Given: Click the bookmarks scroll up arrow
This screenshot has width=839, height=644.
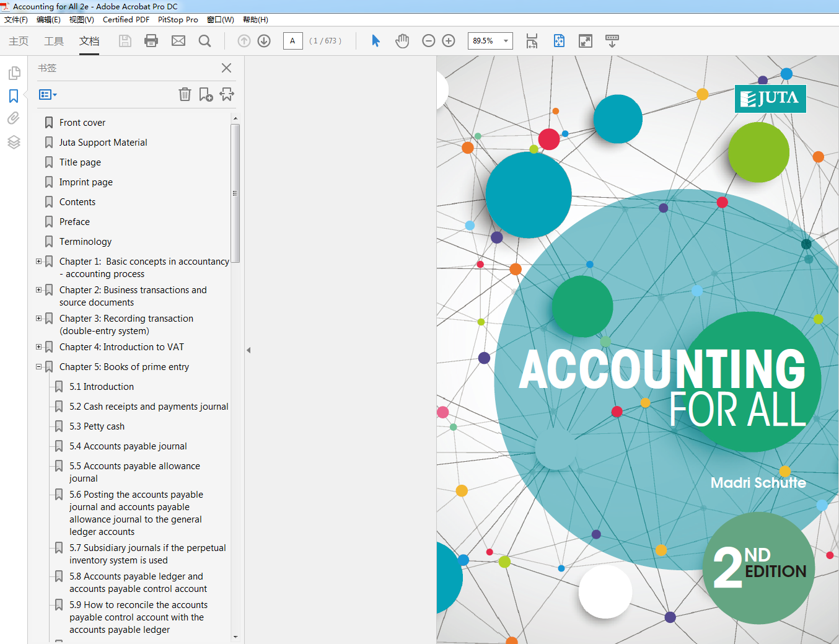Looking at the screenshot, I should tap(235, 118).
